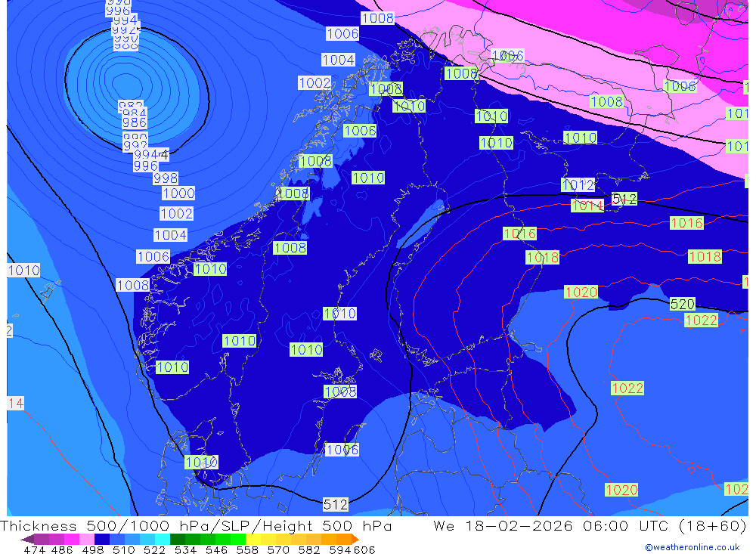Click legend scale value 474
This screenshot has width=756, height=554.
35,549
